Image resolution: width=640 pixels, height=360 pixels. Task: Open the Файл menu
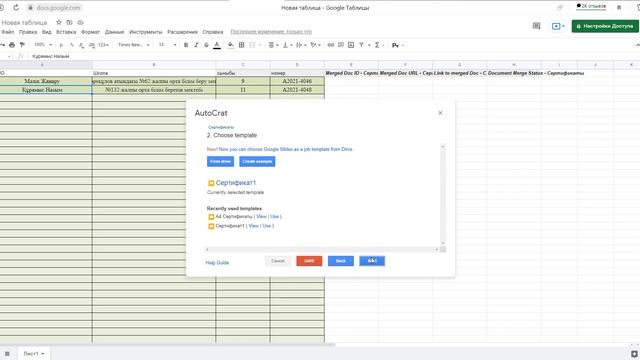pos(8,32)
